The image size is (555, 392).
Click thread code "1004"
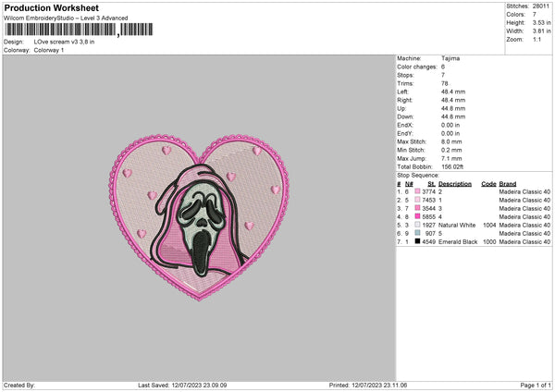pyautogui.click(x=489, y=225)
